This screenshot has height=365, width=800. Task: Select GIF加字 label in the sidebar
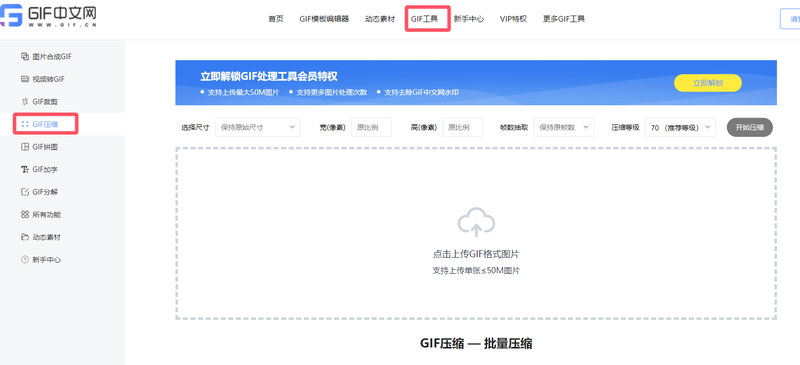(x=45, y=169)
